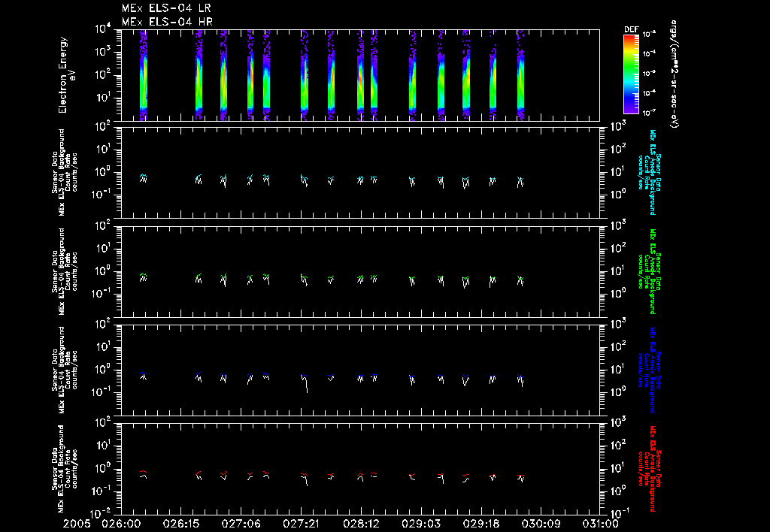Click the red 'Sensor Data' legend on the right
This screenshot has width=770, height=532.
click(649, 469)
